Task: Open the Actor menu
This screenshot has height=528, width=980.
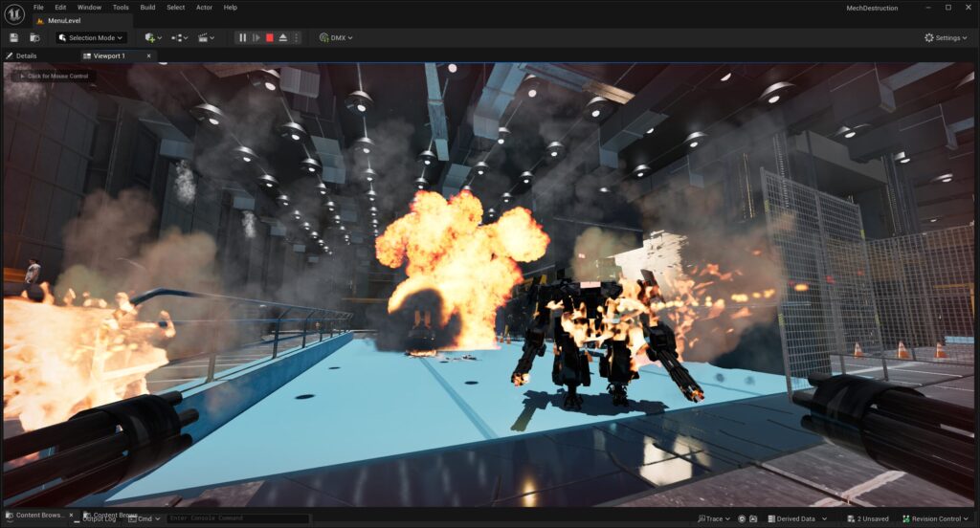Action: pyautogui.click(x=204, y=7)
